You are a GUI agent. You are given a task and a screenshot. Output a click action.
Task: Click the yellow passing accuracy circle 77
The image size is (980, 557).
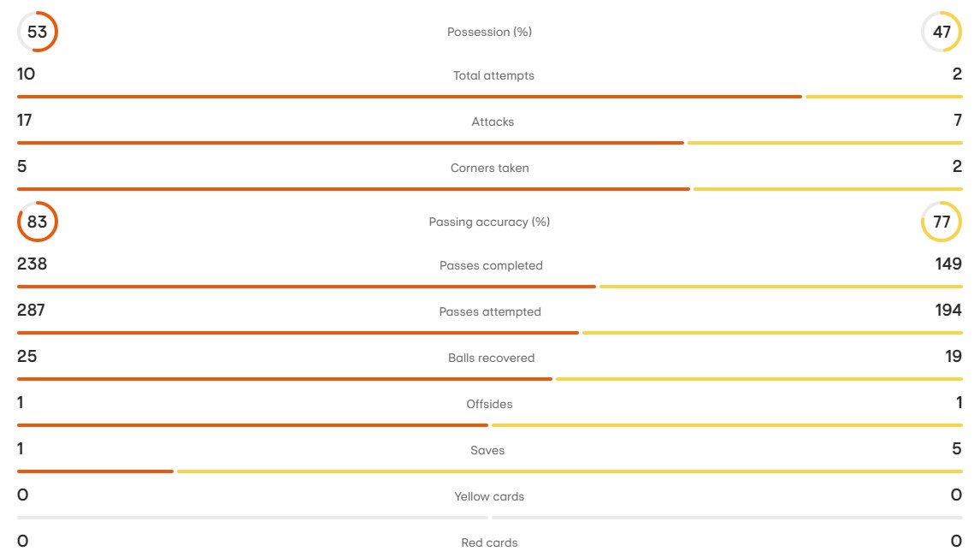[x=942, y=222]
